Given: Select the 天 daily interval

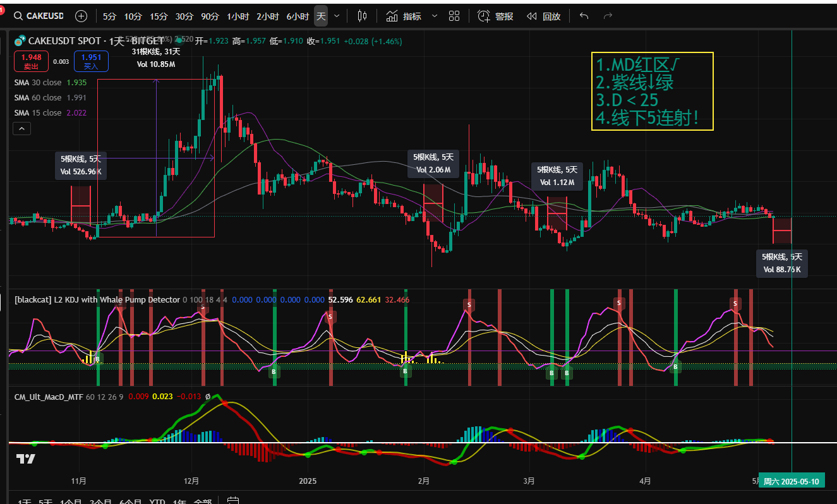Looking at the screenshot, I should (x=321, y=16).
